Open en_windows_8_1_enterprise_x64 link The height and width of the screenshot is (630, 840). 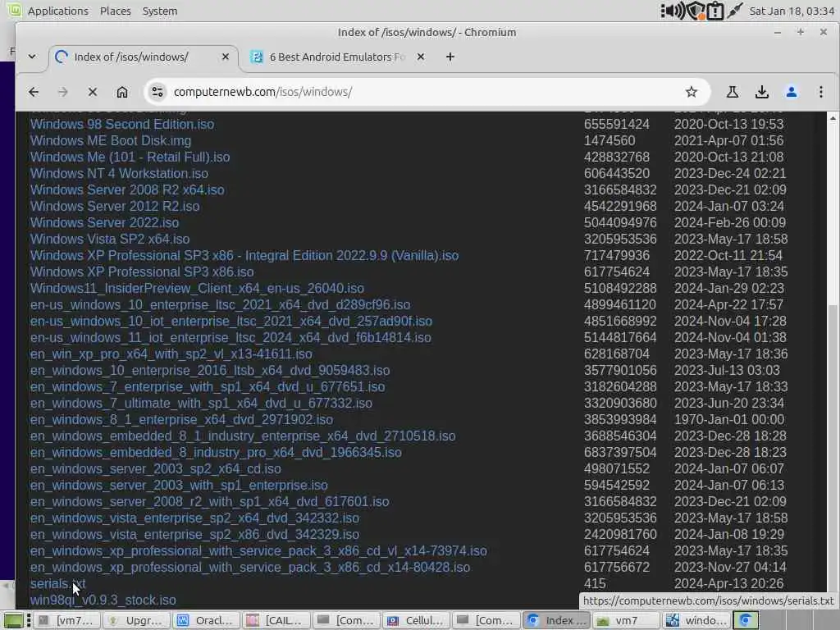click(x=181, y=419)
